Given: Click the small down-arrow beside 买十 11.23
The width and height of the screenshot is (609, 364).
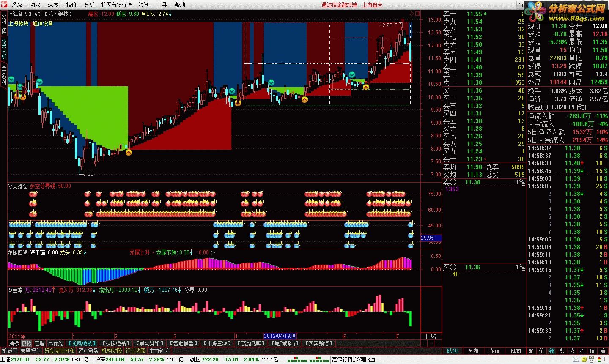Looking at the screenshot, I should tap(485, 159).
